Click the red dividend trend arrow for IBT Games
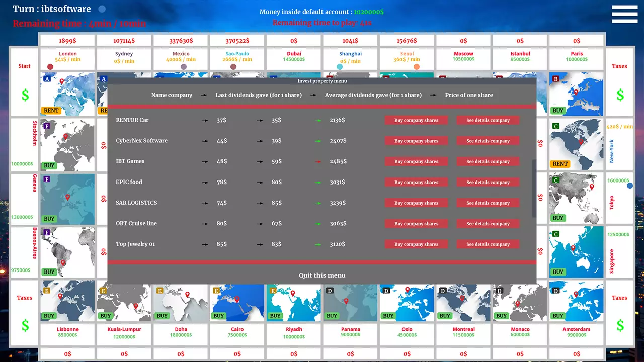Screen dimensions: 644x362 (x=318, y=161)
